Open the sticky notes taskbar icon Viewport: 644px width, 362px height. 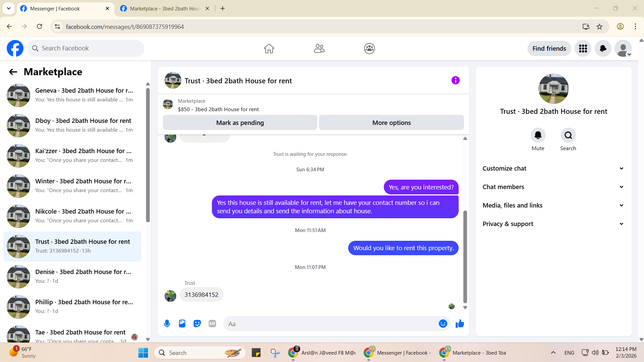(x=256, y=353)
